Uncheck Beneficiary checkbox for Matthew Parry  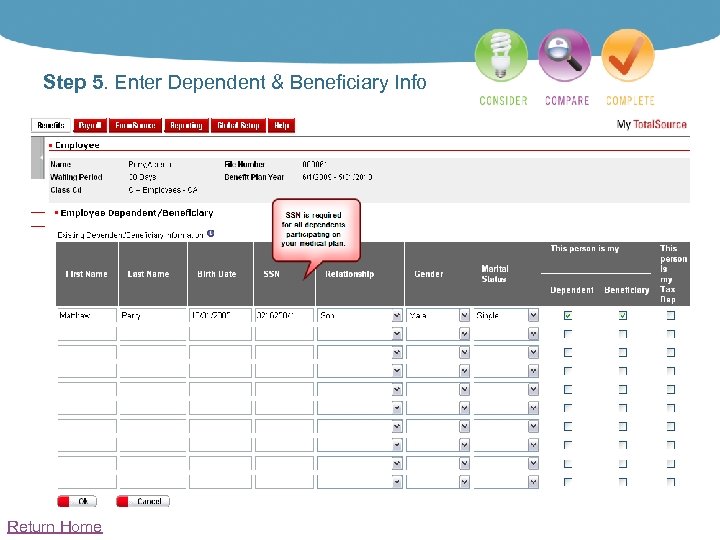623,315
